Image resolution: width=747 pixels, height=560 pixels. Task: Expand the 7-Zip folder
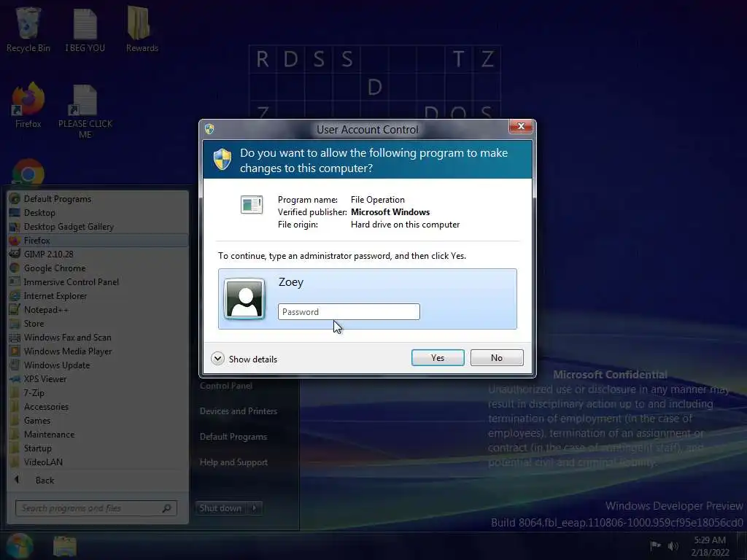(x=98, y=393)
